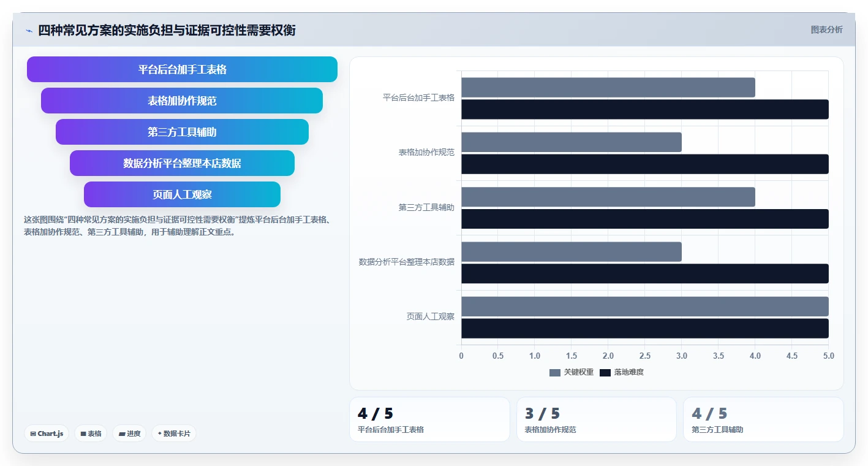868x466 pixels.
Task: Click the icon inside the 进度 chip
Action: click(x=122, y=434)
